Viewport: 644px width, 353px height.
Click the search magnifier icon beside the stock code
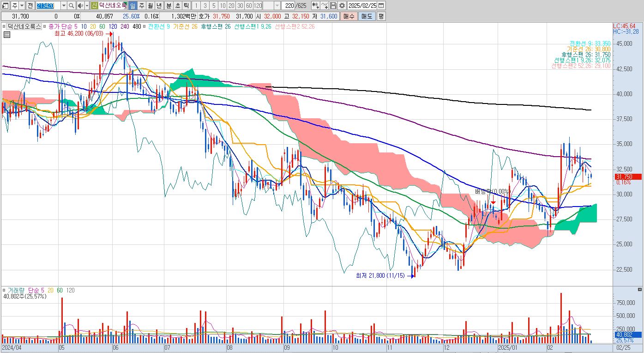click(x=72, y=6)
